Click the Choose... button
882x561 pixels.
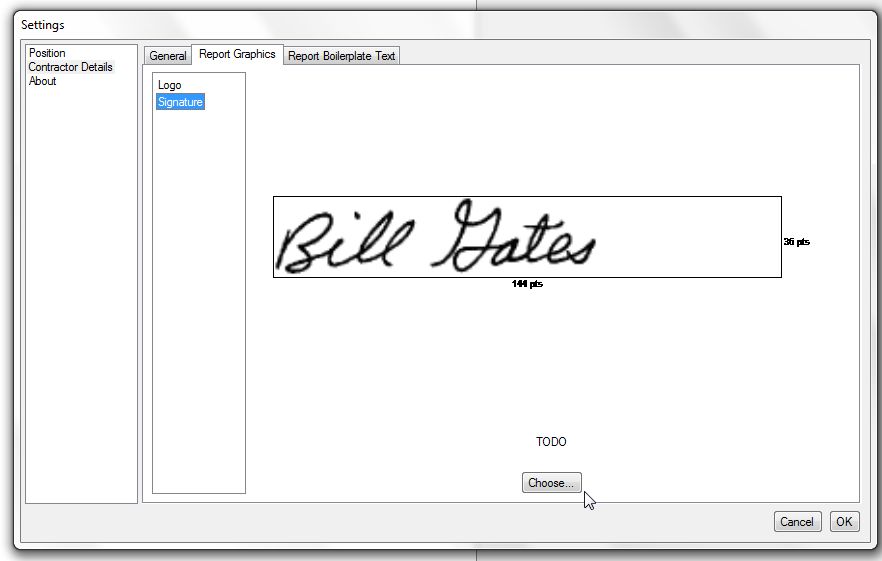click(551, 483)
